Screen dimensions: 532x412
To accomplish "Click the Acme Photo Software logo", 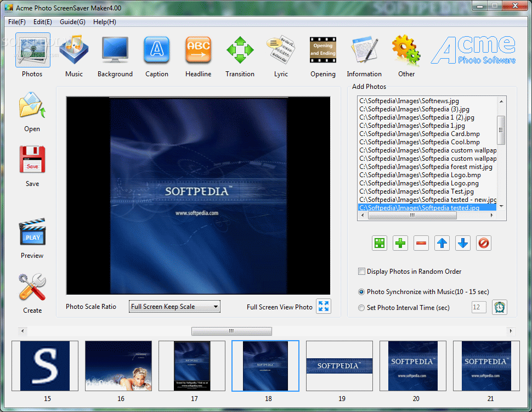I will coord(473,50).
